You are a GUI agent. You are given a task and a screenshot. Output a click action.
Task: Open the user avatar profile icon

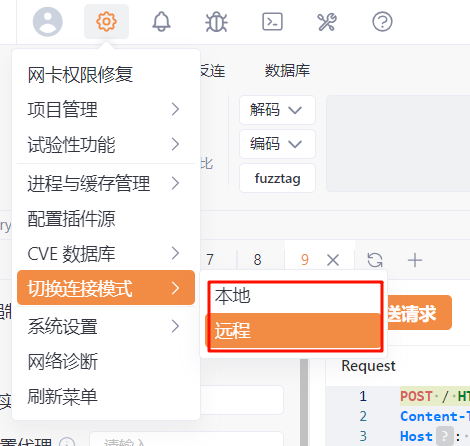48,22
